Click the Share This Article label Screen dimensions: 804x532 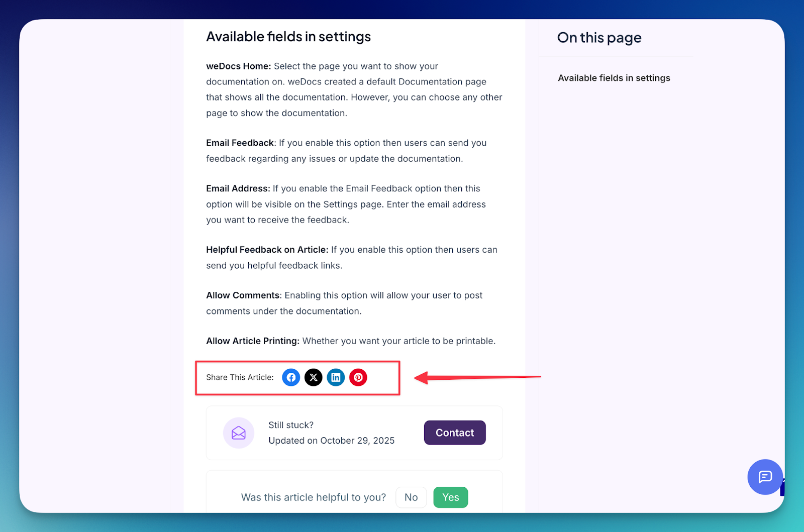(x=239, y=377)
